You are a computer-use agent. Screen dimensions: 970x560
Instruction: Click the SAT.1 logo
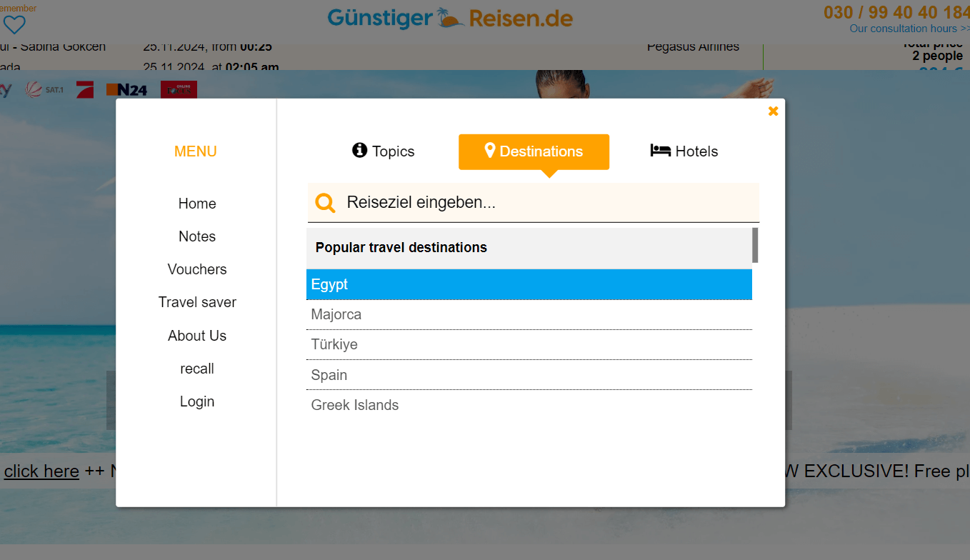tap(44, 90)
